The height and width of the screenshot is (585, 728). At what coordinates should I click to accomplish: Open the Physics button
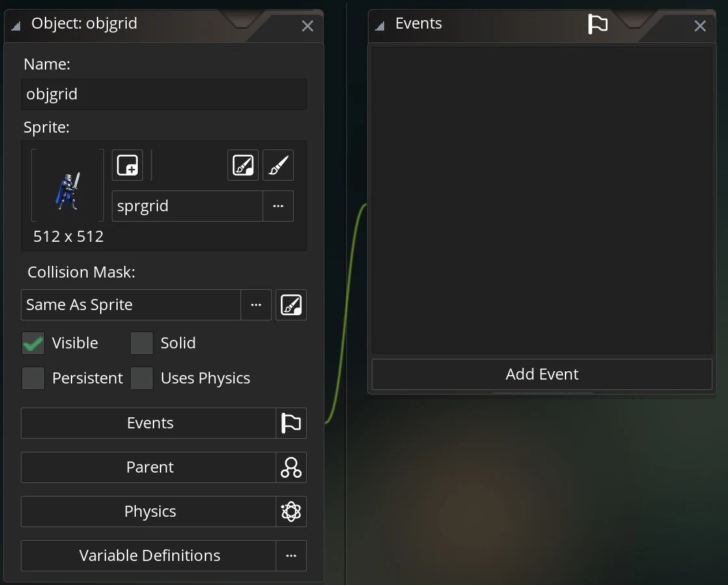click(x=149, y=511)
